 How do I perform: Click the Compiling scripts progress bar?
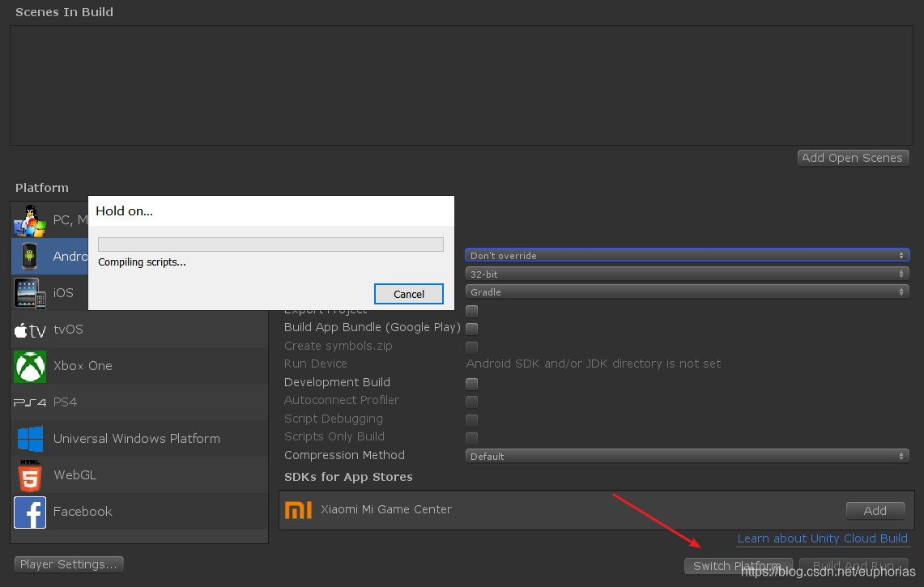pyautogui.click(x=270, y=245)
